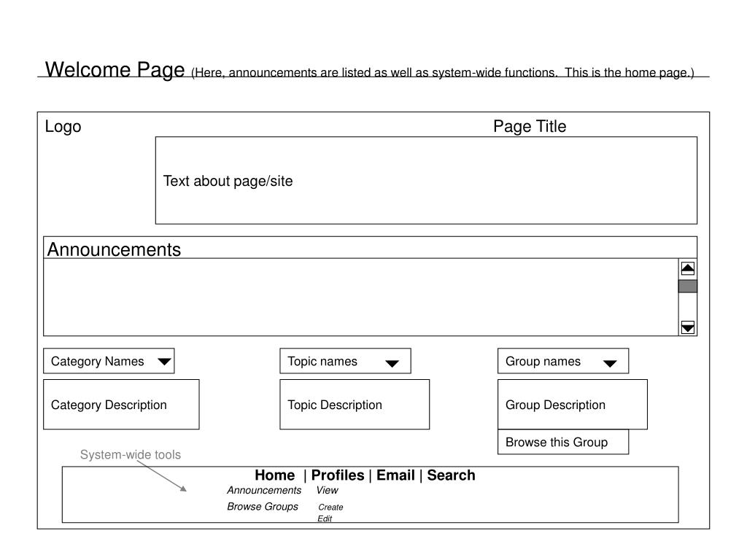The image size is (747, 560).
Task: Click the Topic Description box
Action: coord(355,404)
